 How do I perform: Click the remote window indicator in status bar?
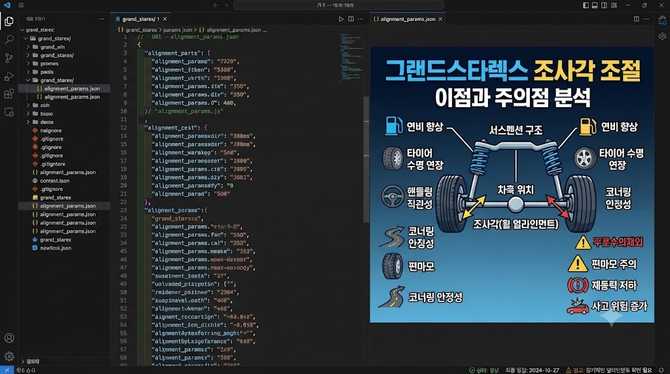(7, 370)
